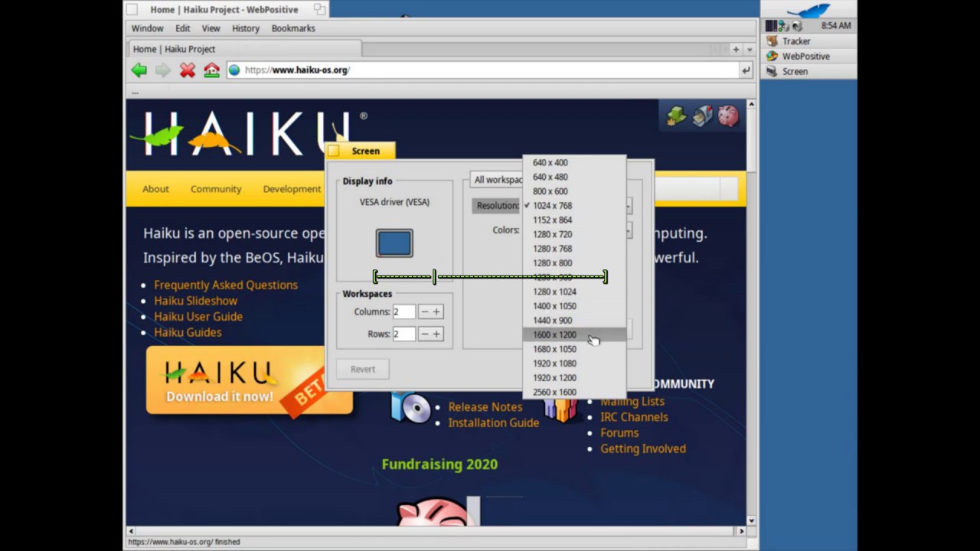Click the Rows number field
This screenshot has width=980, height=551.
403,334
